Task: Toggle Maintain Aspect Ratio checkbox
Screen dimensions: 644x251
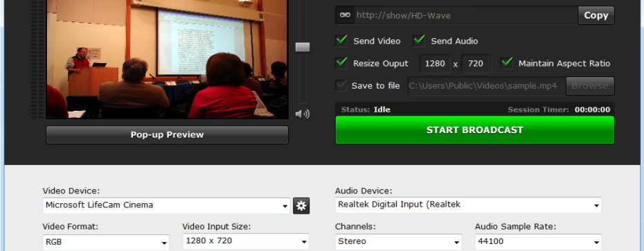Action: 507,63
